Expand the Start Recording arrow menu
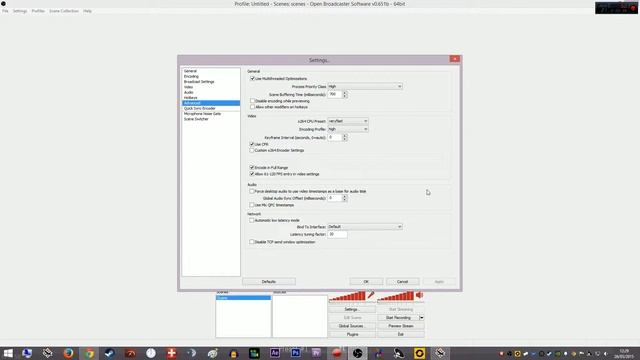Screen dimensions: 640x360 click(x=422, y=318)
